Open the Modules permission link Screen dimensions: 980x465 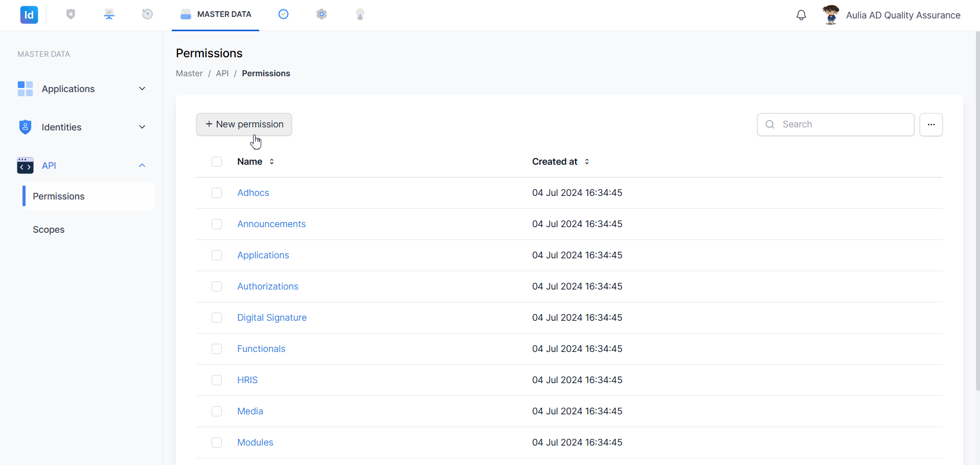coord(255,442)
